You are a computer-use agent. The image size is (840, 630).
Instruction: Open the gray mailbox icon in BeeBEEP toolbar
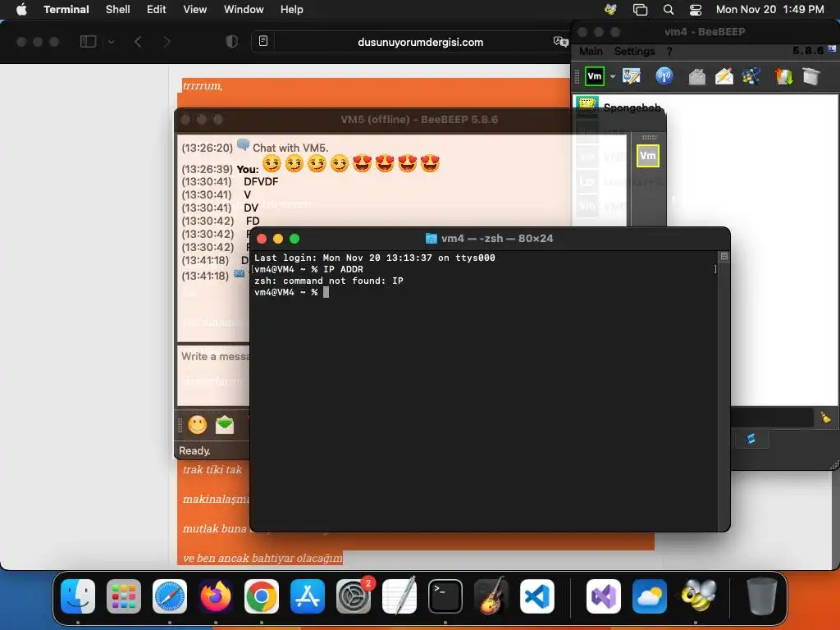coord(696,76)
